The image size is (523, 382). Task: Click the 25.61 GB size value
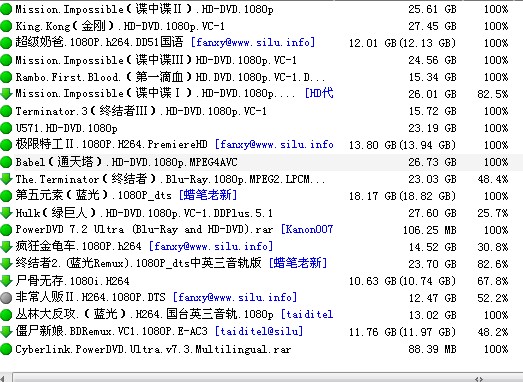click(432, 9)
